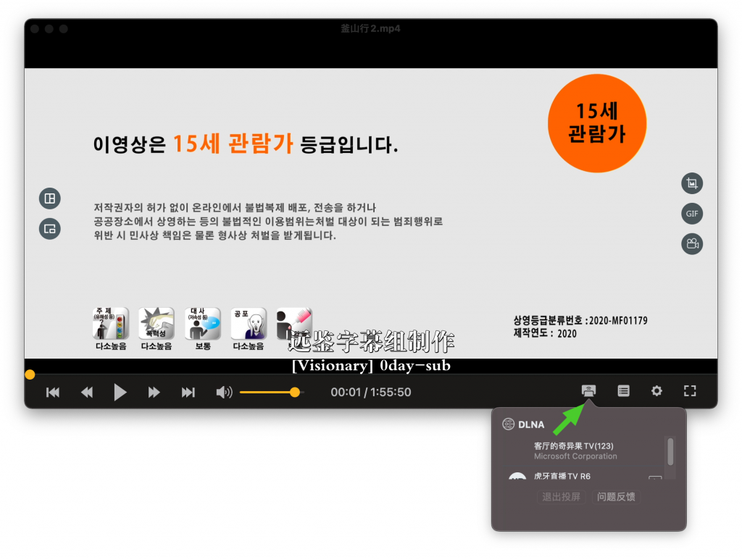Toggle playback with the play button
Screen dimensions: 742x560
point(120,392)
